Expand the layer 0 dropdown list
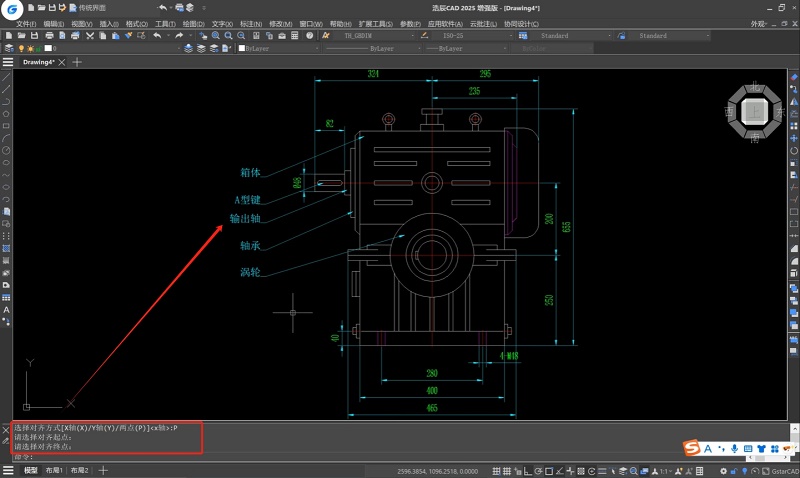Viewport: 800px width, 478px height. pos(179,48)
